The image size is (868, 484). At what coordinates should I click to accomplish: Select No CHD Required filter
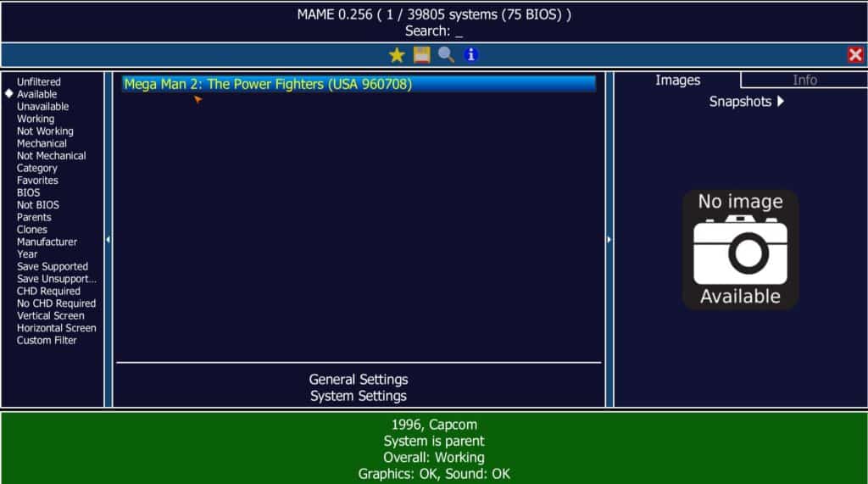pos(56,303)
